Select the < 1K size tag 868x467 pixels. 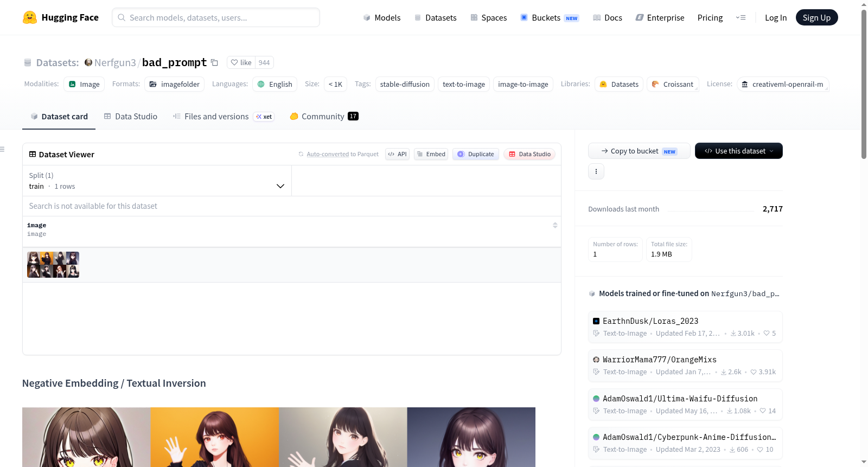[x=335, y=84]
